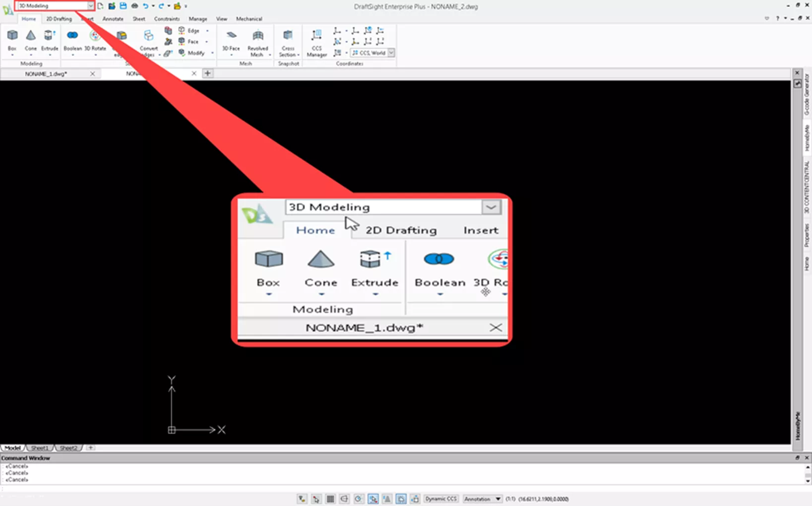Open the Mechanical ribbon tab
This screenshot has height=506, width=812.
[249, 19]
